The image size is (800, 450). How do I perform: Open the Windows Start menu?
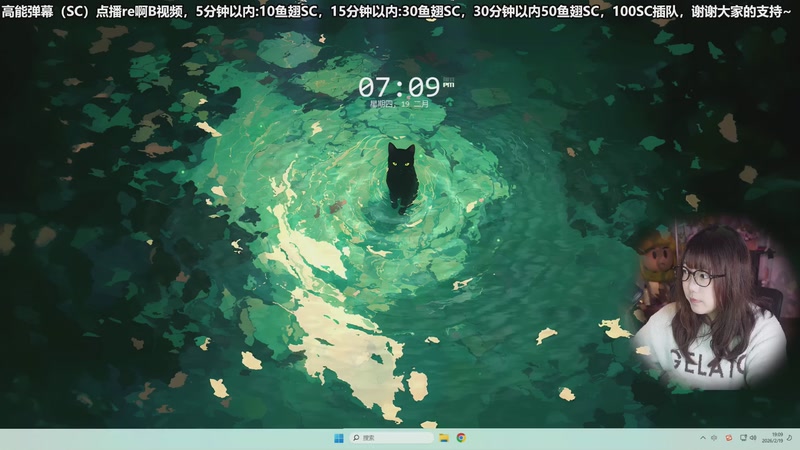point(339,438)
